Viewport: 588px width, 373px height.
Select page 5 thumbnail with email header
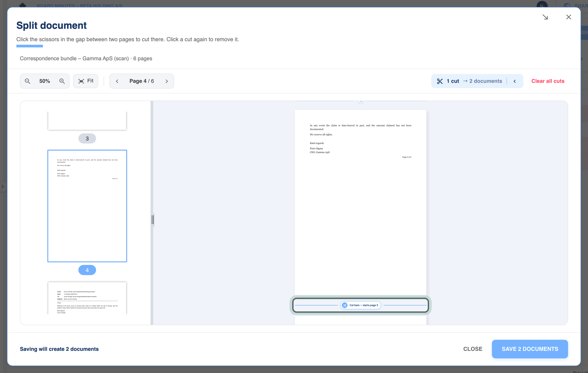pos(87,298)
